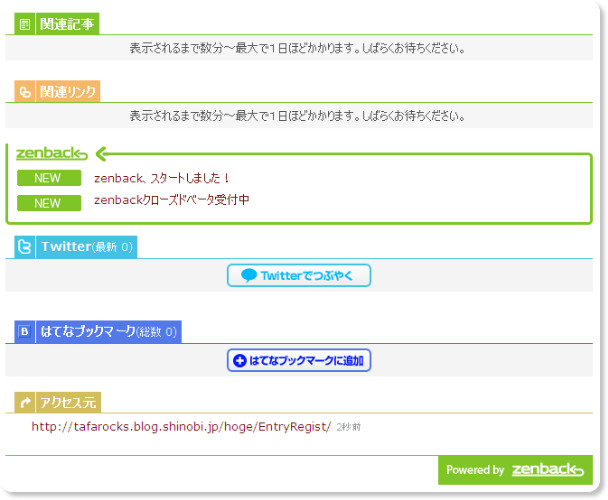Select the 関連リンク section header
The width and height of the screenshot is (608, 500).
coord(57,92)
